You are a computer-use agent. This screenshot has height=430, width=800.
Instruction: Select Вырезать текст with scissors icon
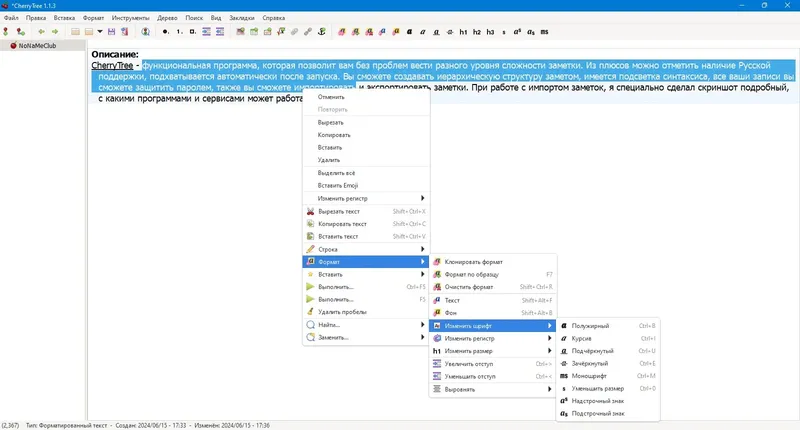(366, 211)
